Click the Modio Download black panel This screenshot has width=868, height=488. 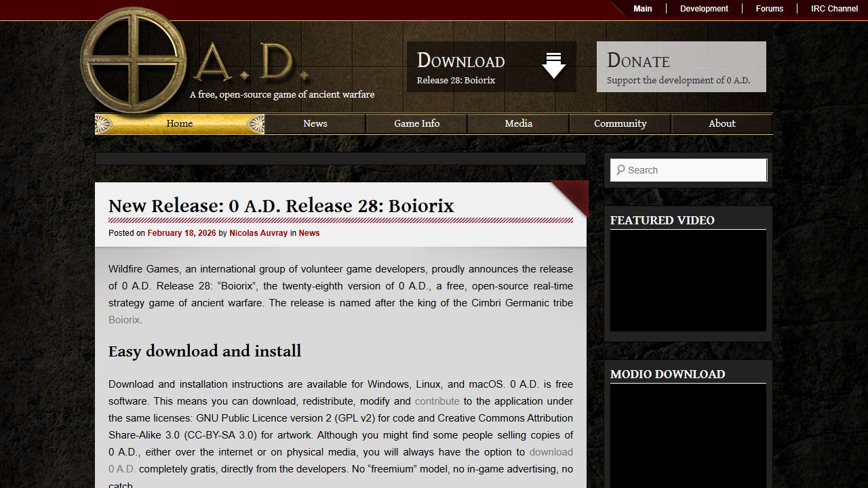tap(688, 436)
